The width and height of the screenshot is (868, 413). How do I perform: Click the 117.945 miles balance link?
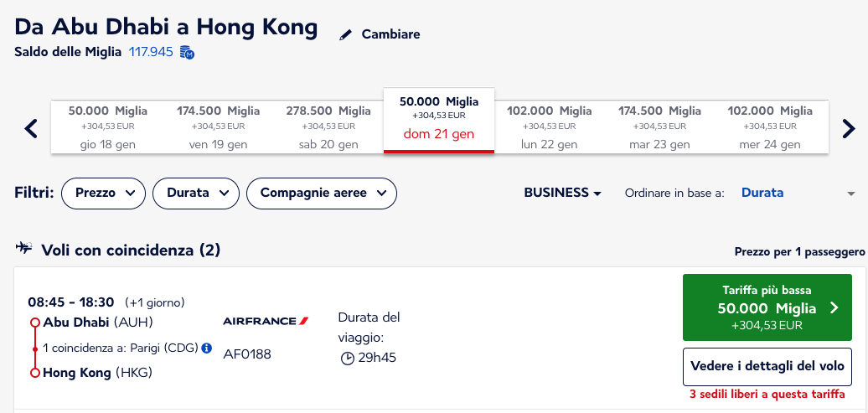click(x=151, y=53)
